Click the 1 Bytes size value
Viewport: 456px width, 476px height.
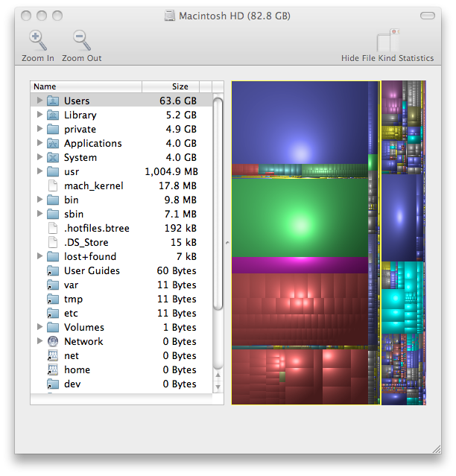click(x=180, y=328)
